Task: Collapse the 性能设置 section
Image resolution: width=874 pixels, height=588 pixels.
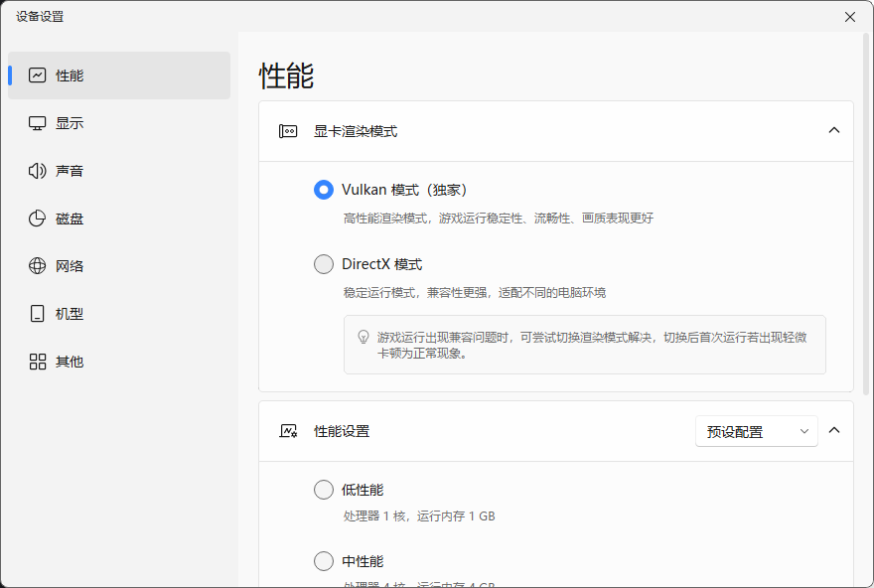Action: click(x=835, y=430)
